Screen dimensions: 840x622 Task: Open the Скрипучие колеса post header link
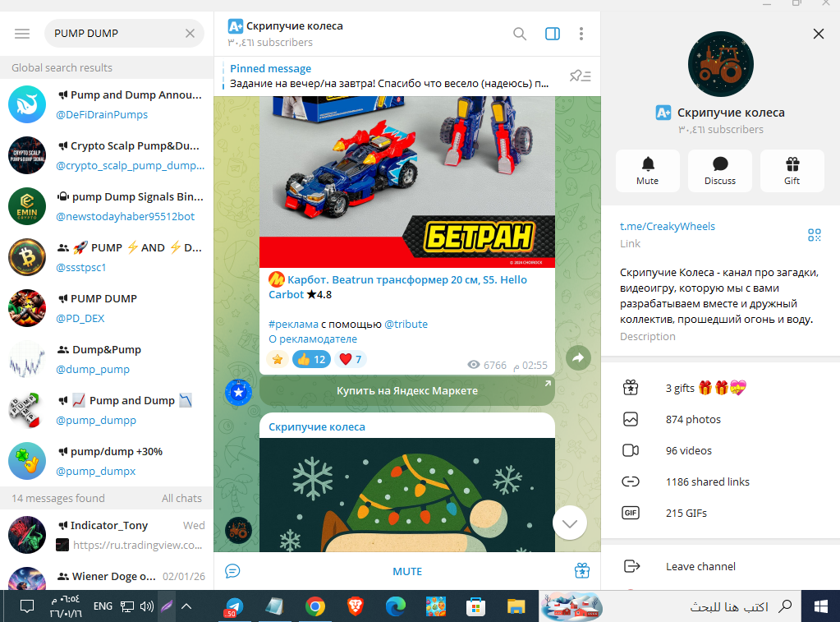[x=317, y=426]
